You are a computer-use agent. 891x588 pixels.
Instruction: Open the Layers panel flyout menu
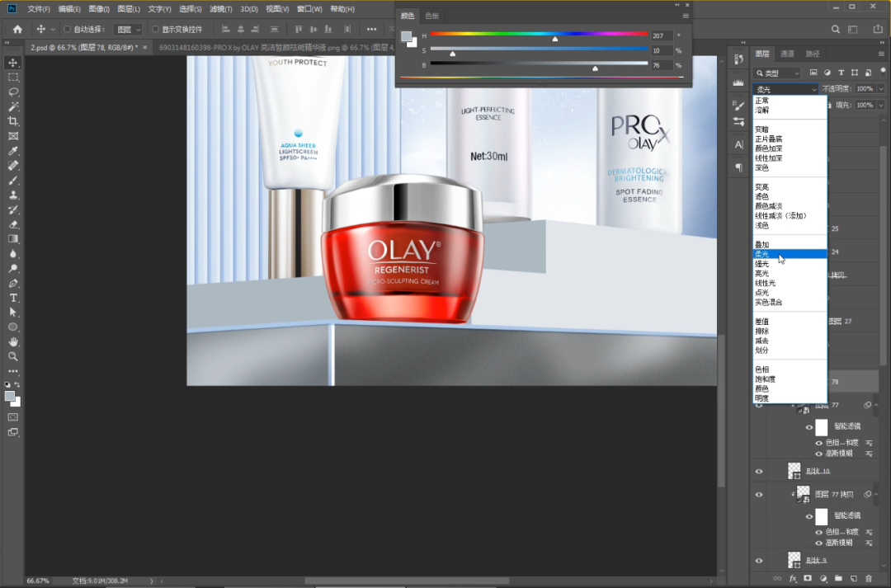point(881,54)
